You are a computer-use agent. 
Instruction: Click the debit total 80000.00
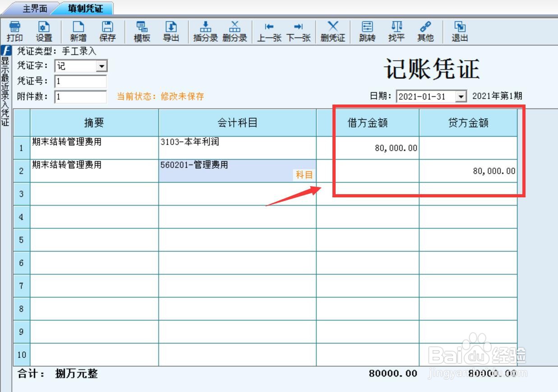(x=392, y=374)
